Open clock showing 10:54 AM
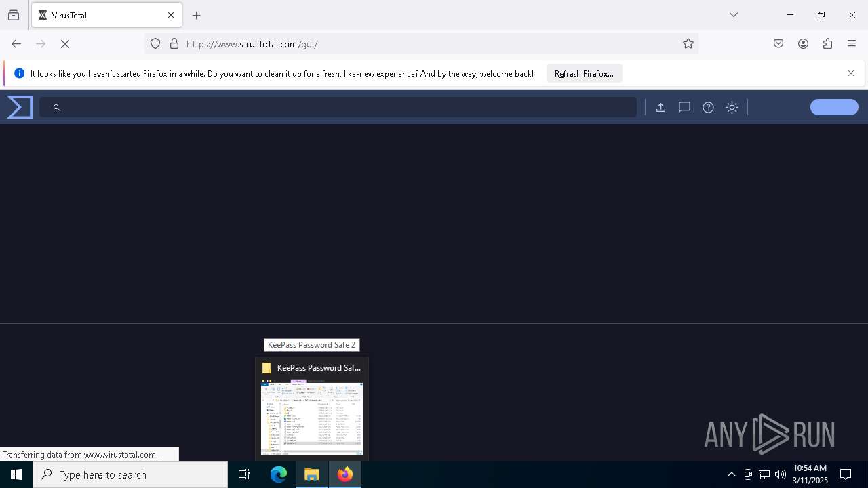Image resolution: width=868 pixels, height=488 pixels. [x=810, y=474]
